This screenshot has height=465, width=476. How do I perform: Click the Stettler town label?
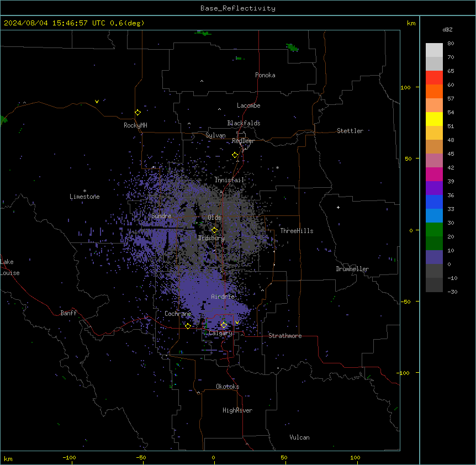click(x=350, y=131)
